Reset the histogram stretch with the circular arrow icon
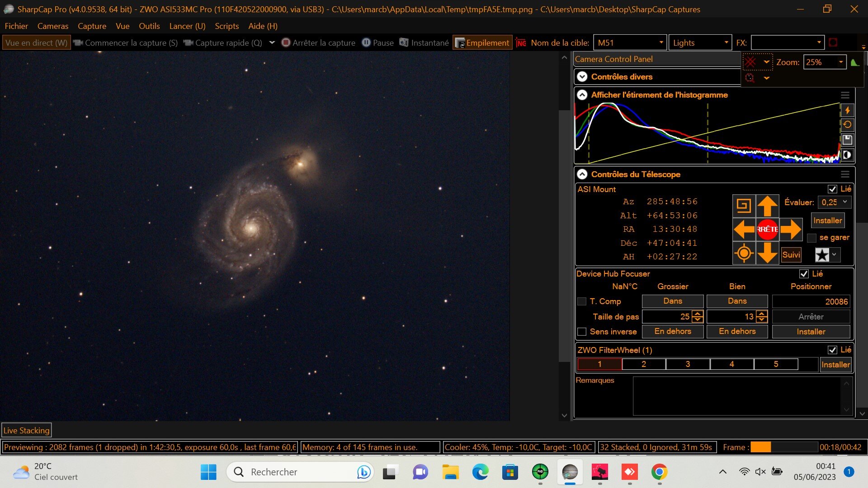 [847, 125]
